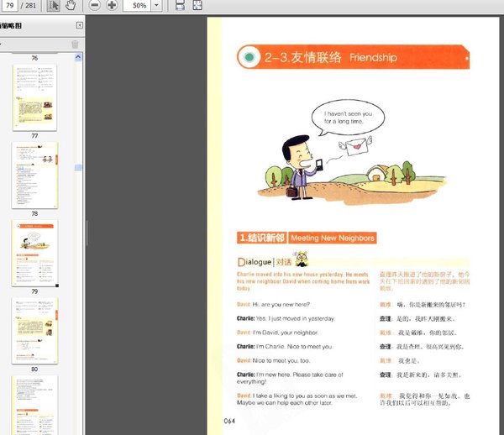
Task: Click the 'Dialogue' heading text
Action: [255, 262]
